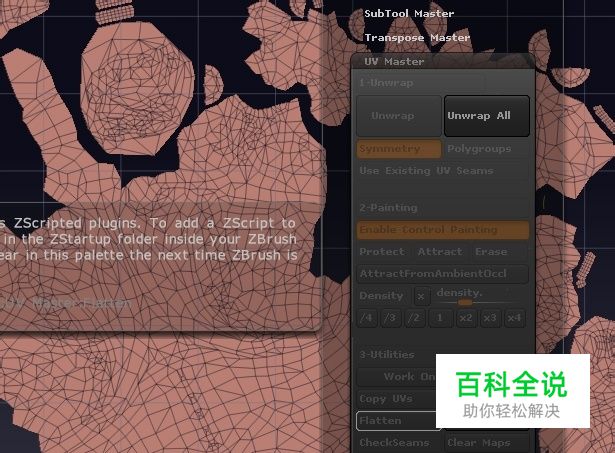
Task: Open the Transpose Master plugin entry
Action: [x=417, y=38]
